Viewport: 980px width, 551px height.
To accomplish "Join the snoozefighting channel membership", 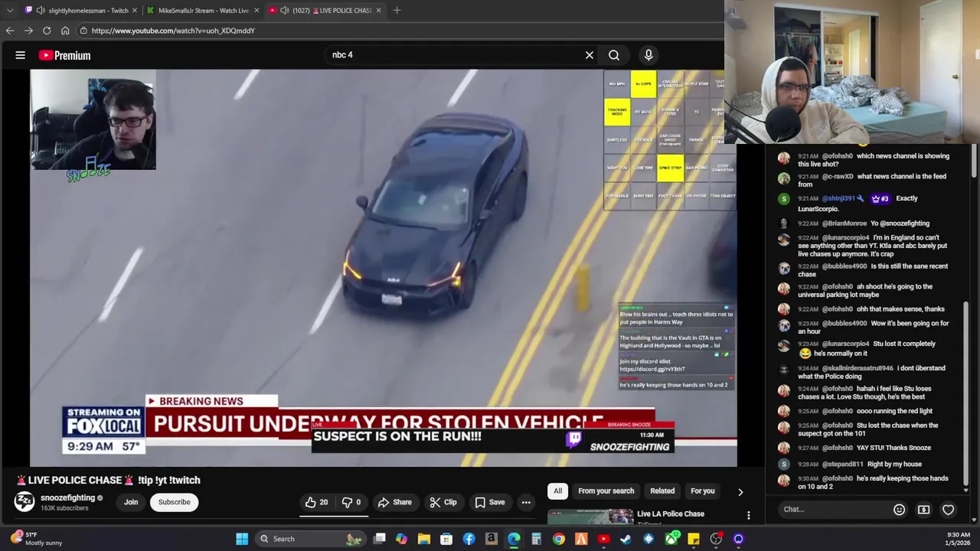I will [x=131, y=502].
